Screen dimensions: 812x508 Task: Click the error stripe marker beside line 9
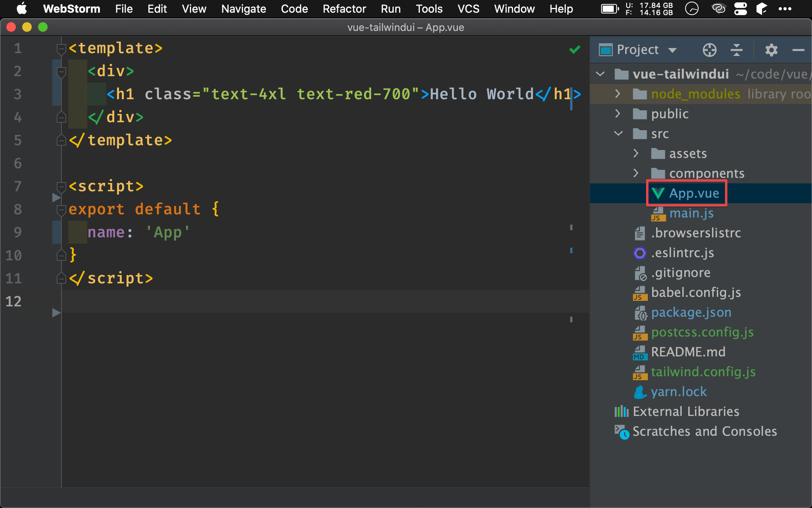click(x=571, y=227)
